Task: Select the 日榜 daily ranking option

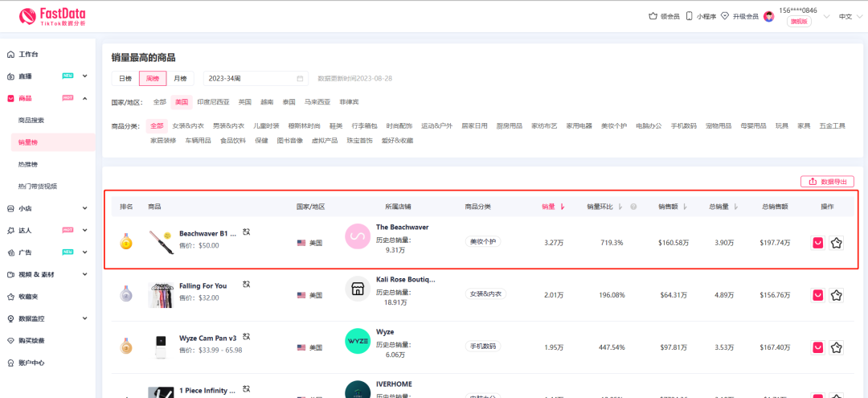Action: [x=125, y=79]
